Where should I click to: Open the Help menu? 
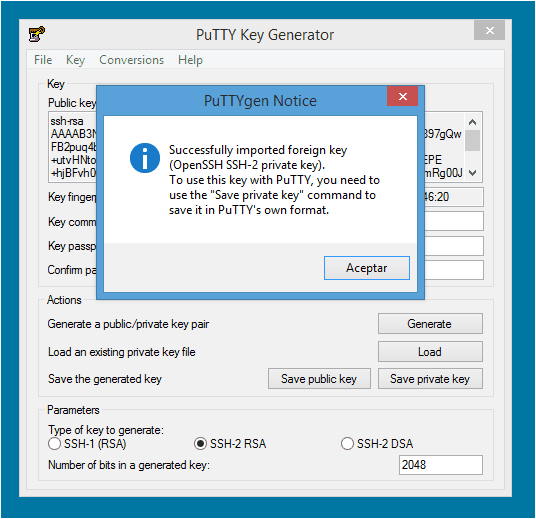pyautogui.click(x=190, y=60)
